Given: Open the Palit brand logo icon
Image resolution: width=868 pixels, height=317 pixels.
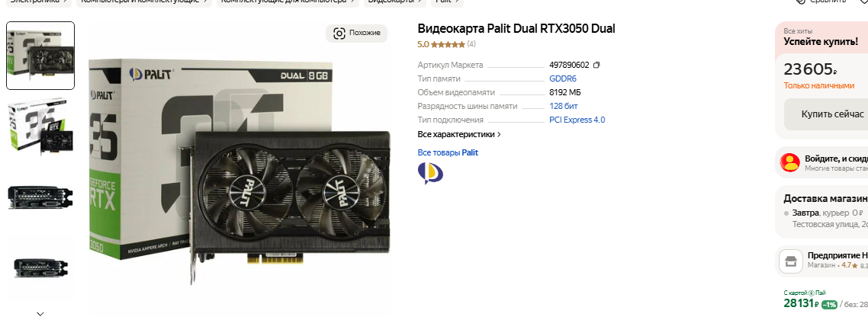Looking at the screenshot, I should (x=430, y=173).
